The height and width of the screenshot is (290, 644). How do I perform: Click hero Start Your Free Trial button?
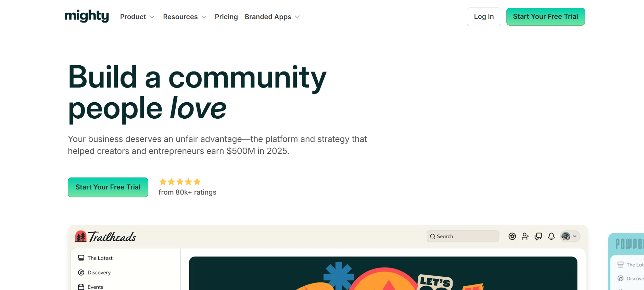108,187
